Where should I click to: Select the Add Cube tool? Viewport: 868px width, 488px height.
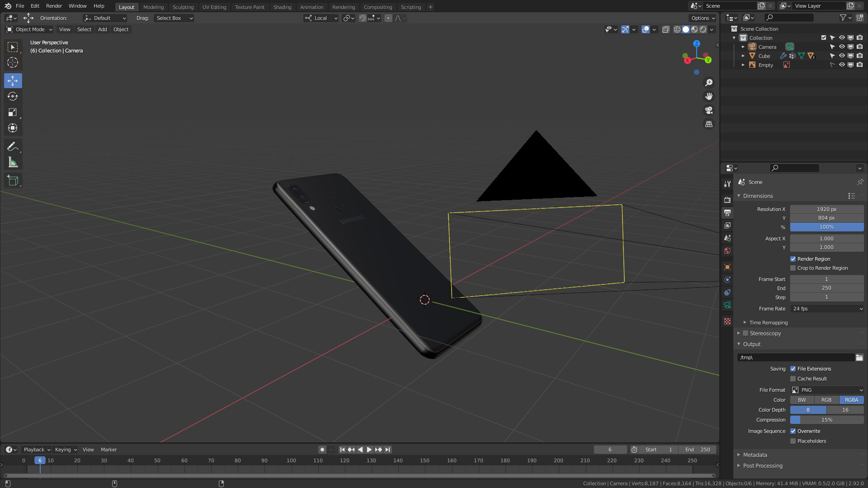click(x=13, y=181)
